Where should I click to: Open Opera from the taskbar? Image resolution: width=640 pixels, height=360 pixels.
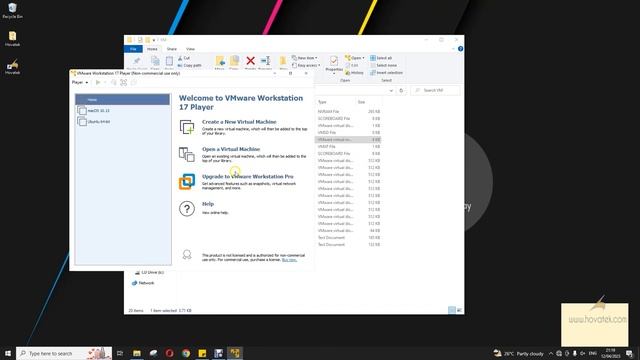tap(169, 353)
